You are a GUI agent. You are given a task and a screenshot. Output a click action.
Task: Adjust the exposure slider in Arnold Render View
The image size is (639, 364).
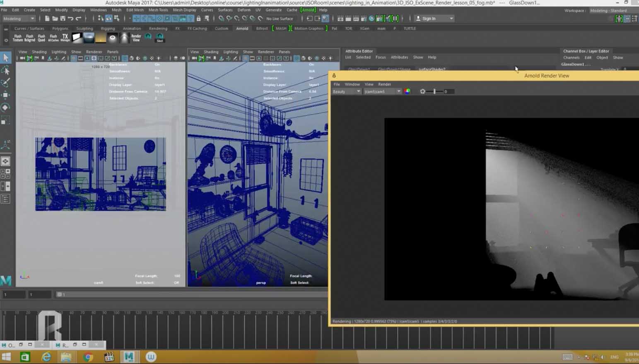point(434,91)
